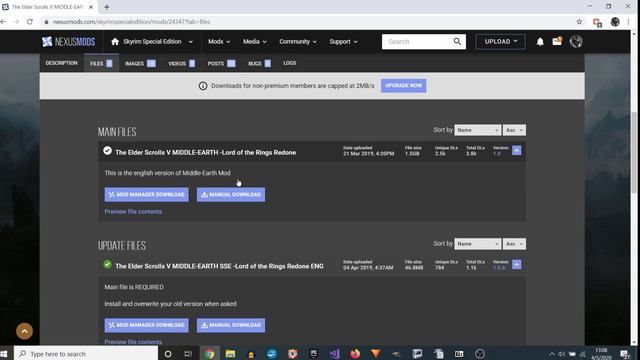Collapse the main file entry with arrow button
The height and width of the screenshot is (360, 640).
click(x=516, y=151)
